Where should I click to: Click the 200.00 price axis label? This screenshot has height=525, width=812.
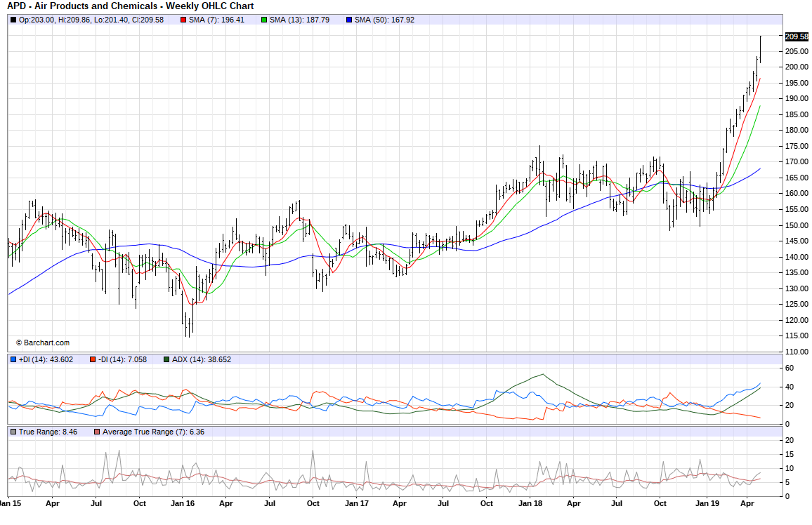tap(797, 67)
